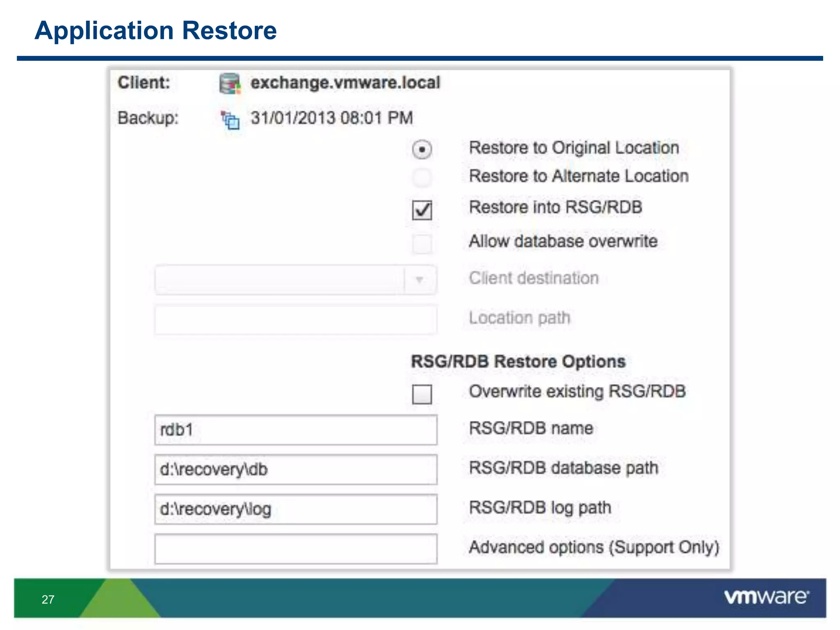The image size is (840, 630).
Task: Select Restore to Original Location radio button
Action: [x=422, y=149]
